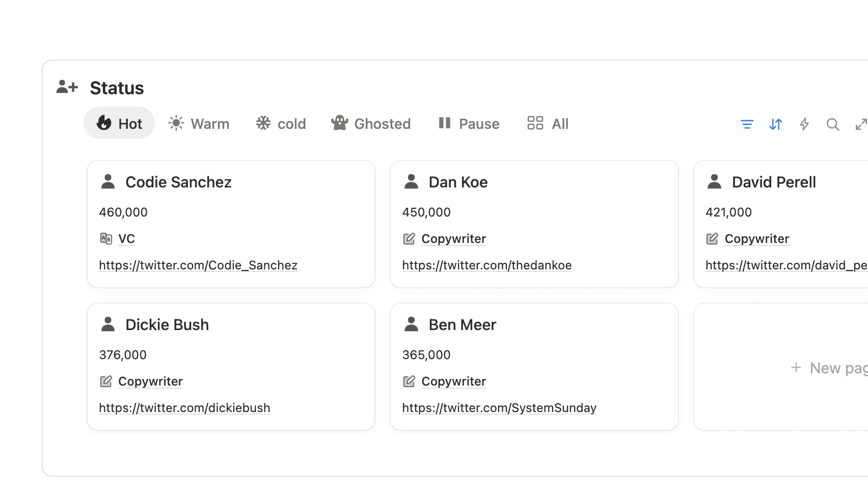Click the VC tag on Codie Sanchez
This screenshot has height=490, width=868.
point(126,239)
